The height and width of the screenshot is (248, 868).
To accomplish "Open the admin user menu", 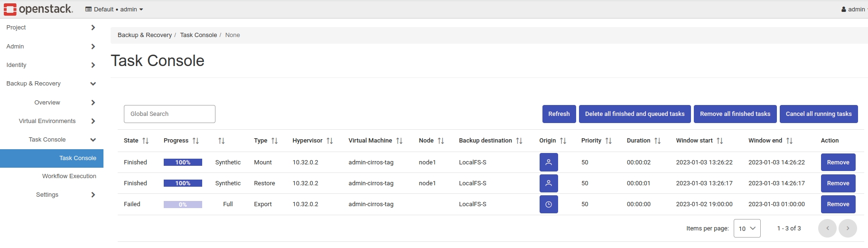I will click(x=853, y=9).
